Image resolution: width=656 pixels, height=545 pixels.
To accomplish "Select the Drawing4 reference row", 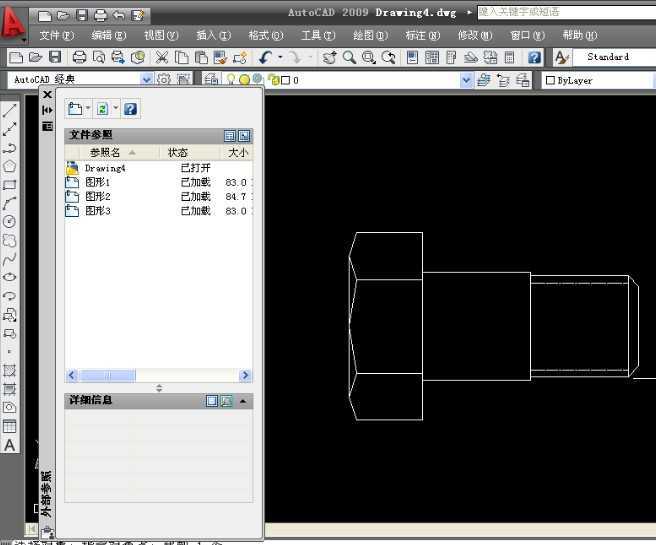I will [159, 168].
